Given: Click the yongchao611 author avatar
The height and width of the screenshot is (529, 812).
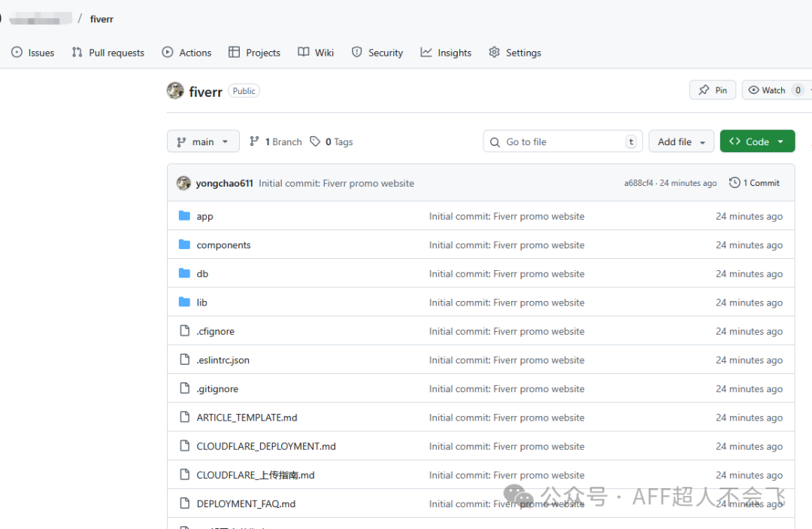Looking at the screenshot, I should click(184, 183).
